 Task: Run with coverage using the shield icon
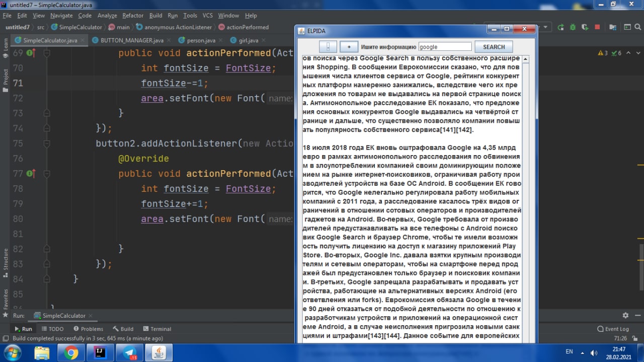(x=585, y=27)
